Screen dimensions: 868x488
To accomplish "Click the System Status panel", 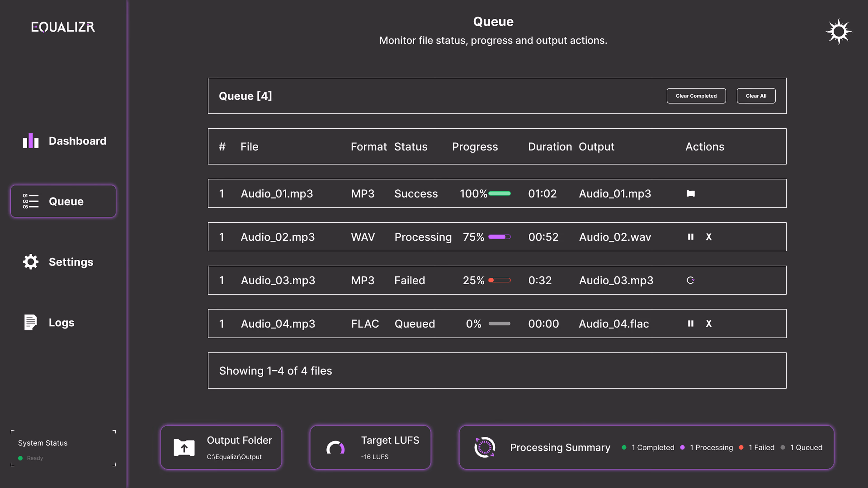I will [x=63, y=448].
